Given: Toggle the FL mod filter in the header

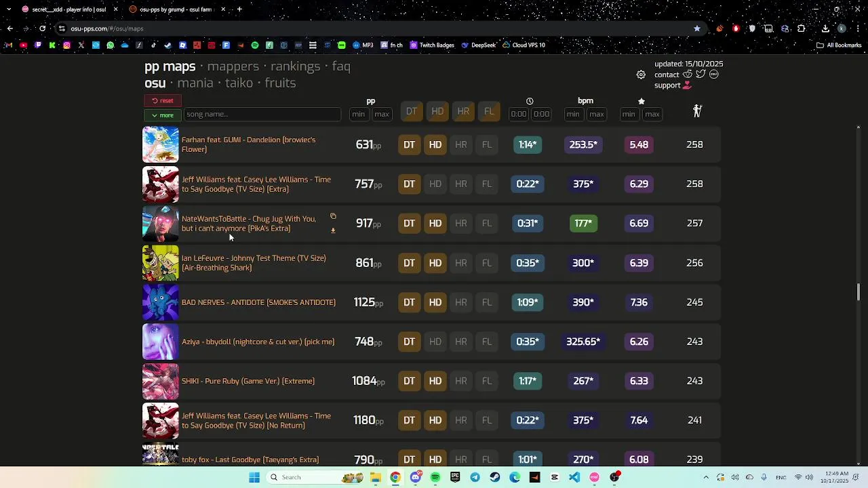Looking at the screenshot, I should [489, 111].
